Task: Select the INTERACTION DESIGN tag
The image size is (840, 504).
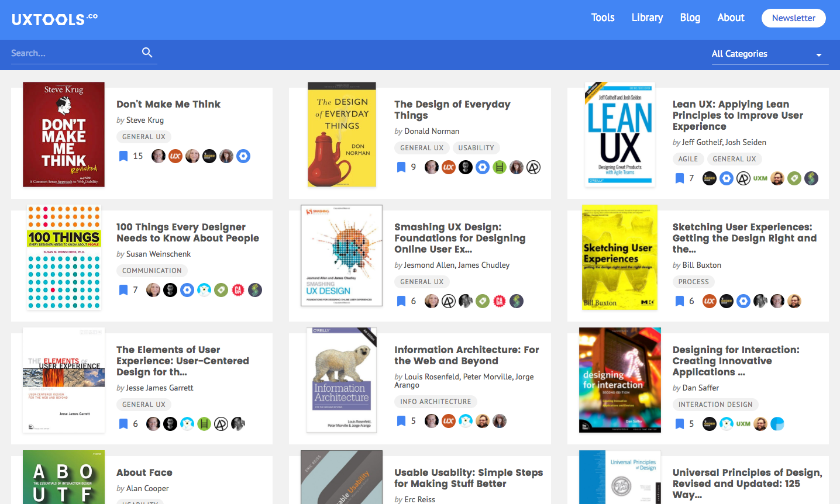Action: (715, 405)
